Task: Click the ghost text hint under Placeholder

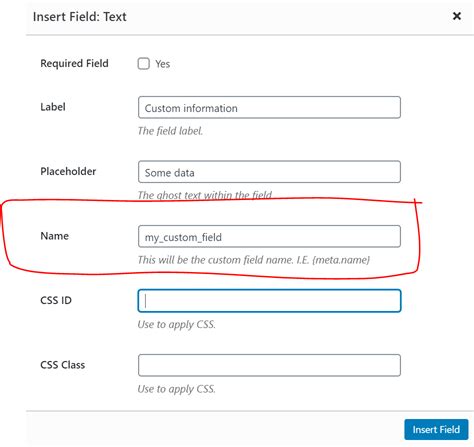Action: (x=205, y=195)
